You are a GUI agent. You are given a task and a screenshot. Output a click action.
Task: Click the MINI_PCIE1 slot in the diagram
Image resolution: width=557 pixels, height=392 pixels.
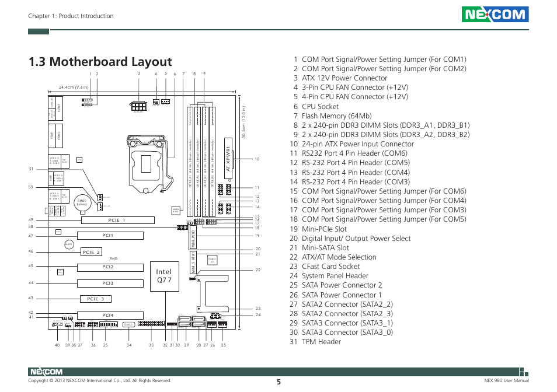tap(193, 238)
